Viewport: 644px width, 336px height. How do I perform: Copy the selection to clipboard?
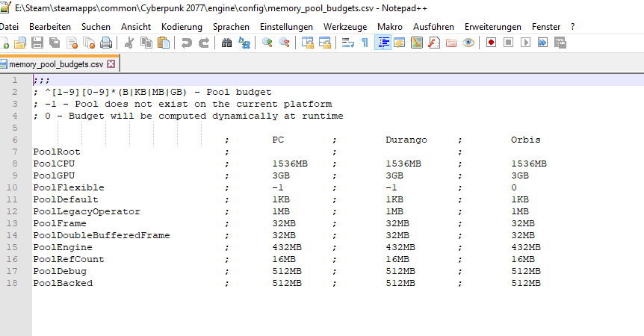146,43
